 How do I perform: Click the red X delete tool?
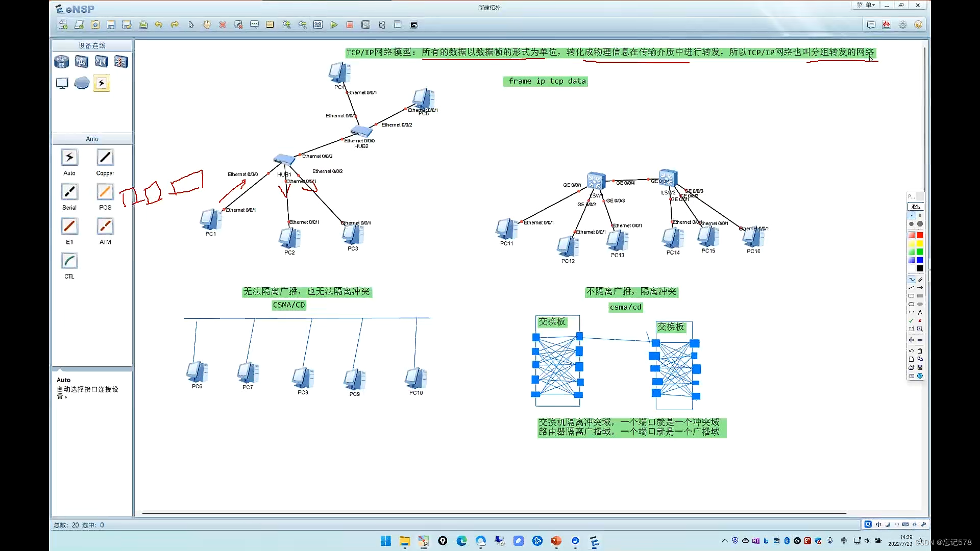point(223,24)
